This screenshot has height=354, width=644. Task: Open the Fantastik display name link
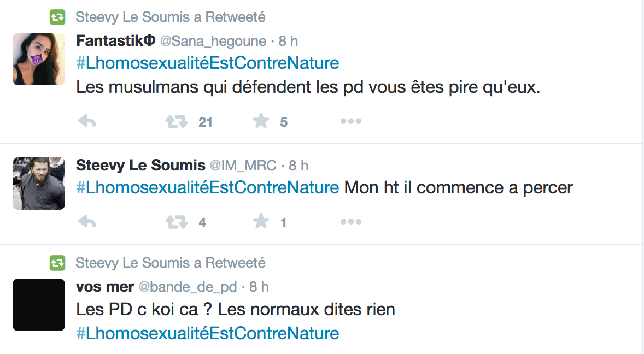(116, 41)
